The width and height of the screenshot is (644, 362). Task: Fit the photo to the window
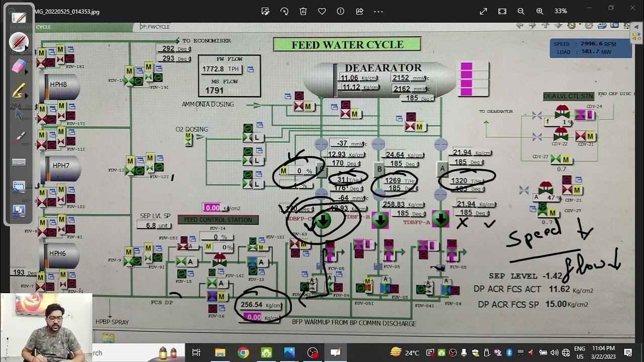pyautogui.click(x=502, y=11)
